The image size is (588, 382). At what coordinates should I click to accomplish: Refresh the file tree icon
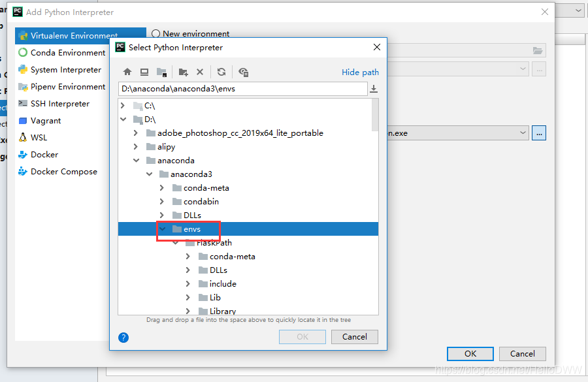click(x=221, y=72)
